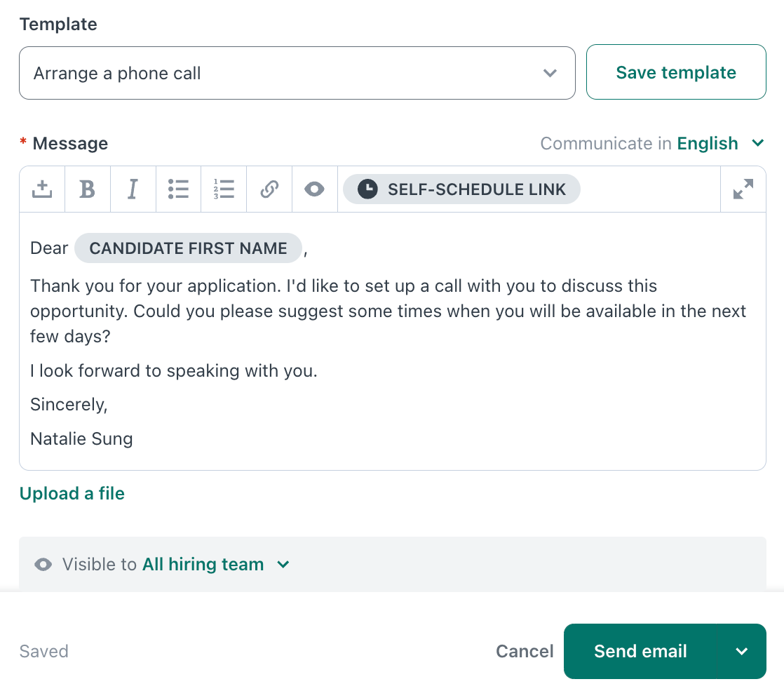Screen dimensions: 784x698
Task: Open the Visible to All hiring team dropdown
Action: (x=215, y=565)
